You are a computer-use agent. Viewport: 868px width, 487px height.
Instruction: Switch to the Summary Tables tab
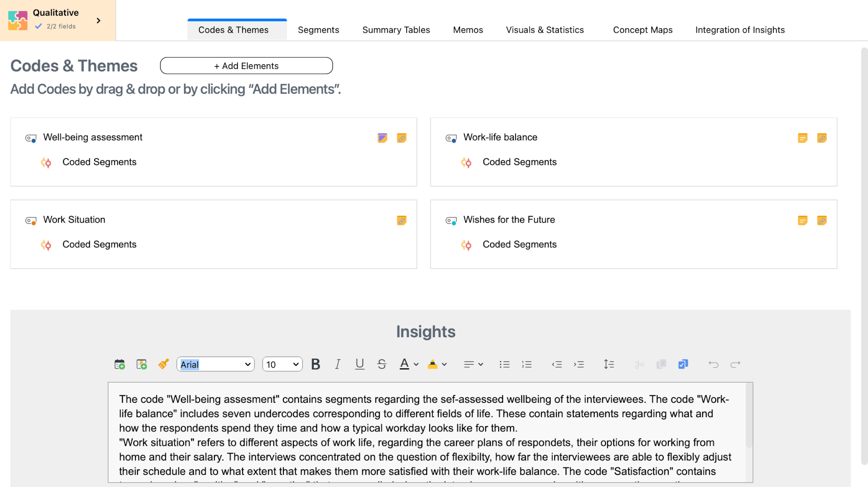tap(396, 30)
